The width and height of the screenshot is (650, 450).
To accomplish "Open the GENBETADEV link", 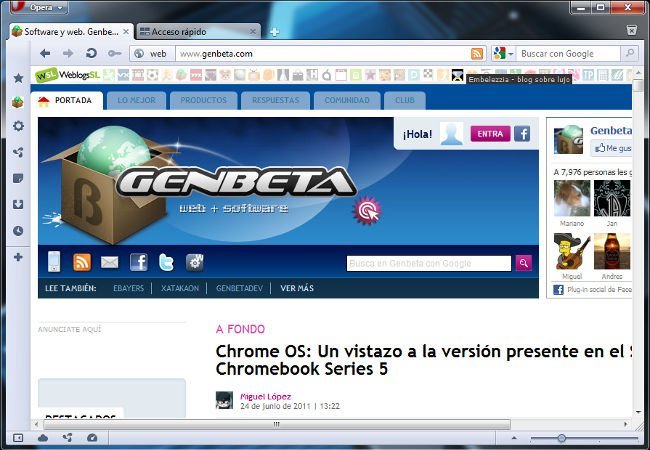I will pos(239,288).
